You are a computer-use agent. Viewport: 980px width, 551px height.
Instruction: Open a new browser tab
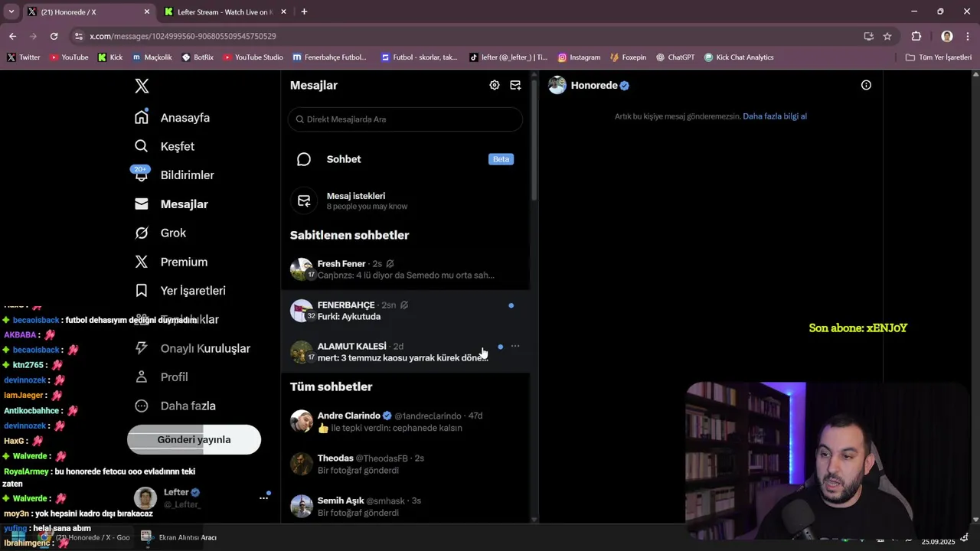(304, 11)
